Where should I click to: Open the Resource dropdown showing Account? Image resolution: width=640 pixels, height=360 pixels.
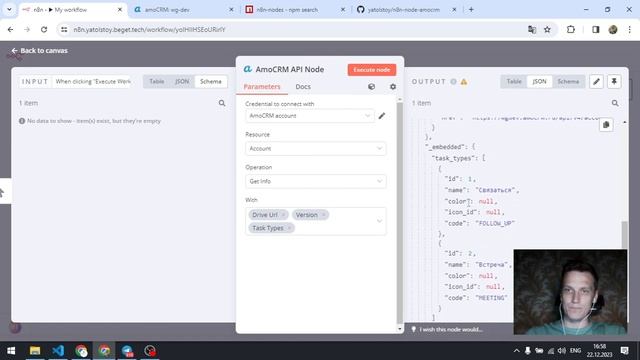[316, 149]
